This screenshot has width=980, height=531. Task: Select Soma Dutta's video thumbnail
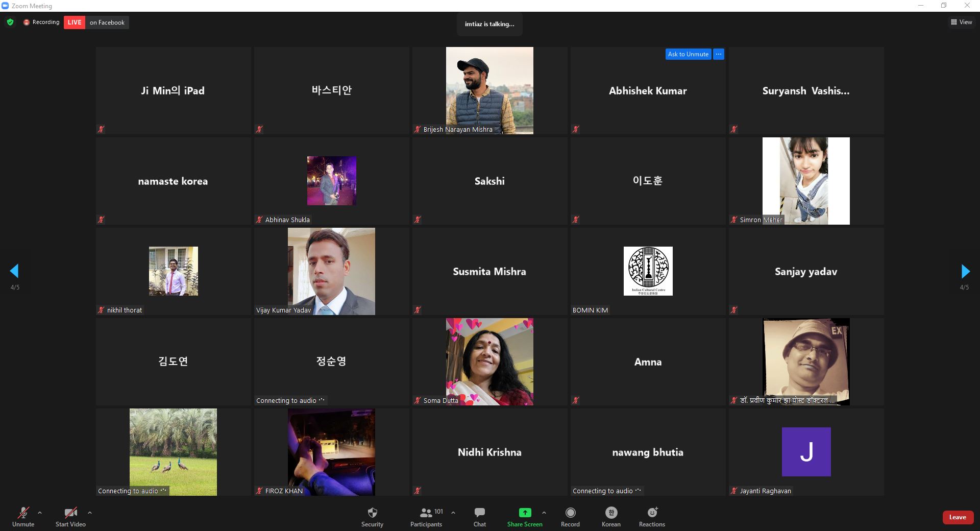(x=489, y=361)
